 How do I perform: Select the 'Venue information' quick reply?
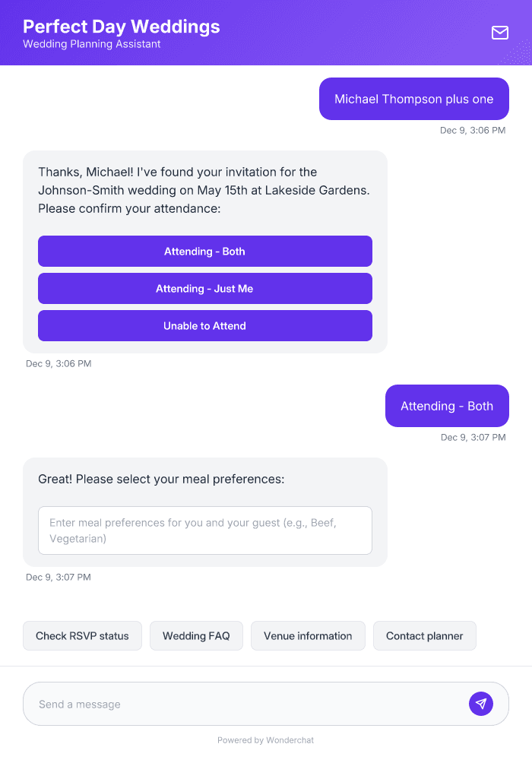point(308,635)
